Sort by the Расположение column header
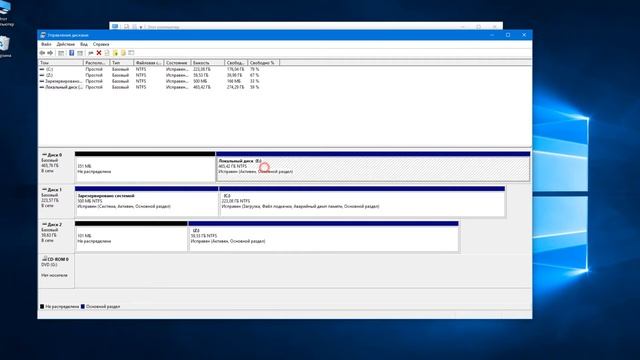The width and height of the screenshot is (640, 360). 96,63
